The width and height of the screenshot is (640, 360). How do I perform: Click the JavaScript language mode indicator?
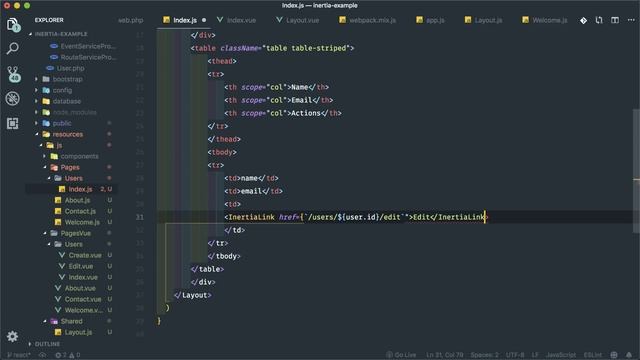coord(561,355)
